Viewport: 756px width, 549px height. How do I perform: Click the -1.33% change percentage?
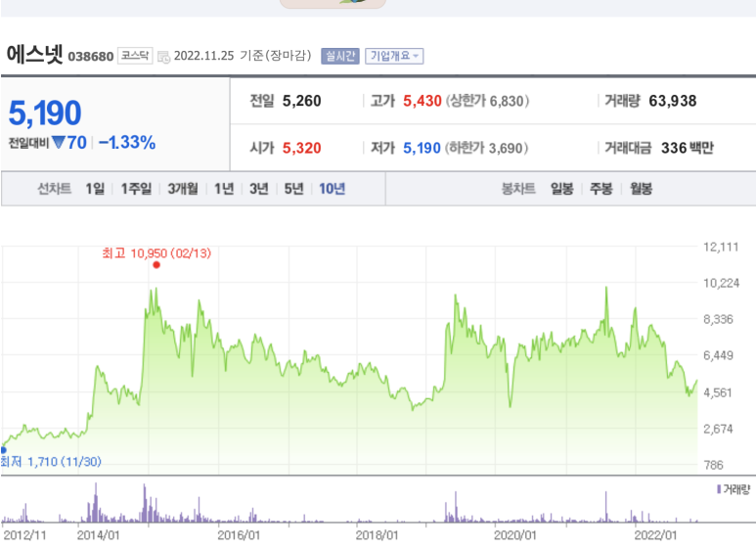point(127,143)
